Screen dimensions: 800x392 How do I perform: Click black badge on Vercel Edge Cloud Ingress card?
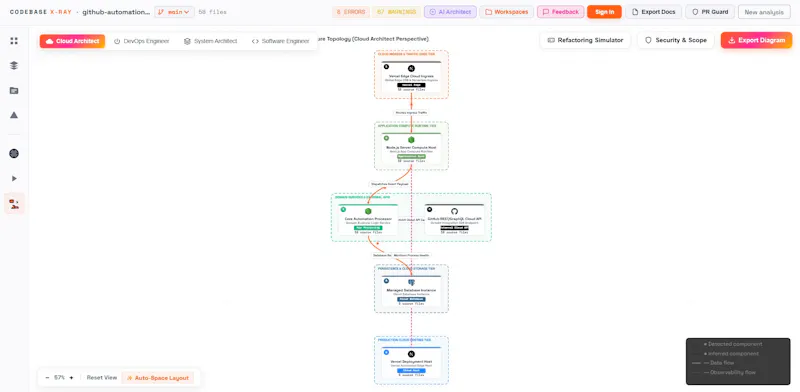tap(411, 85)
